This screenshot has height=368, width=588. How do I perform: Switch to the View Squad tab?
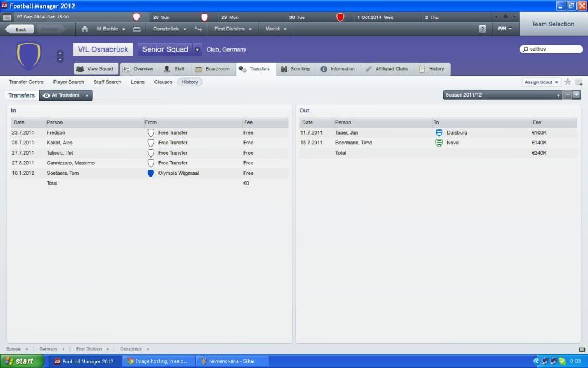click(96, 69)
